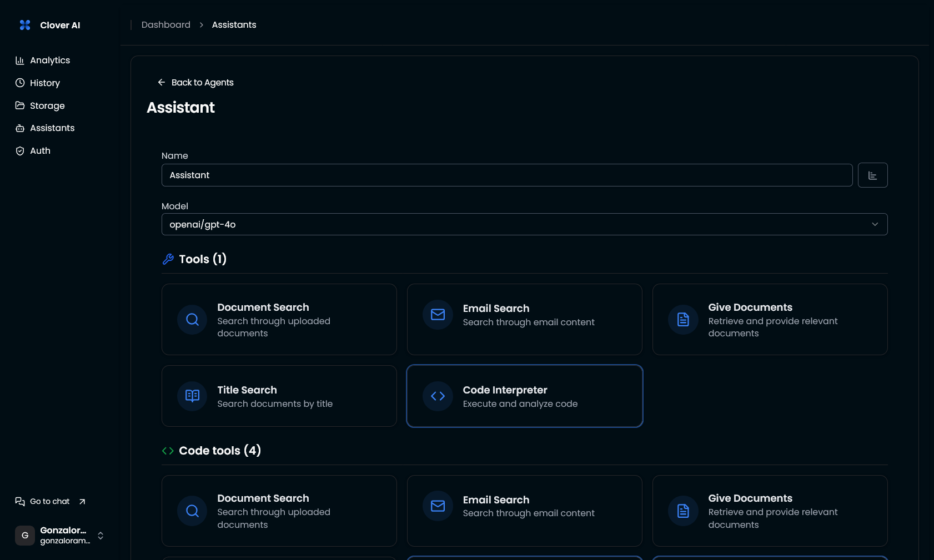Click the Analytics bar chart icon
Viewport: 934px width, 560px height.
click(x=20, y=60)
